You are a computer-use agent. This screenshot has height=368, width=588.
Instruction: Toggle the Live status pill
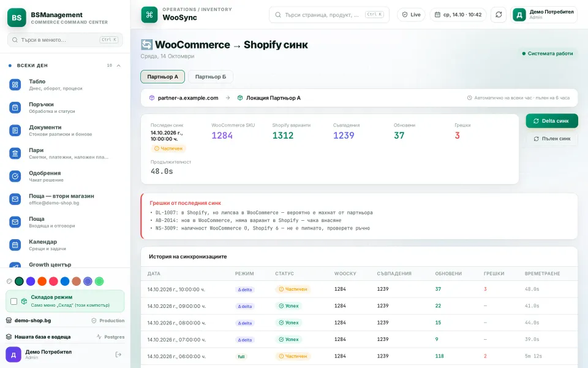click(x=412, y=15)
